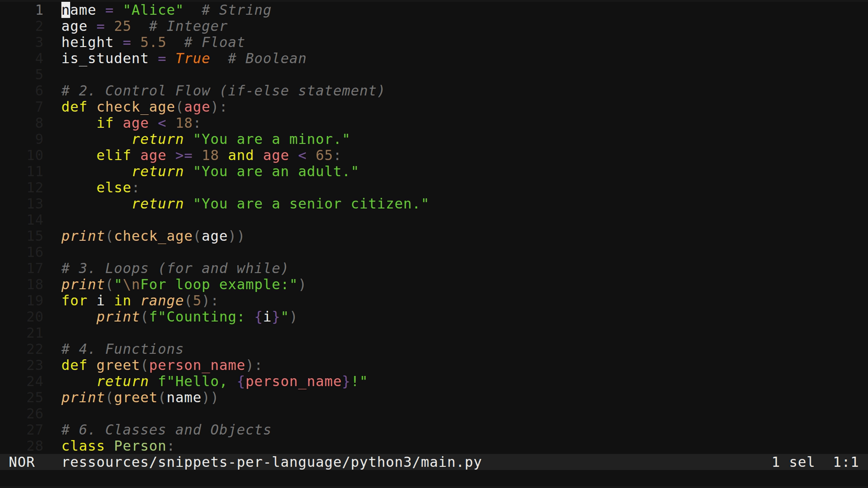Click the file path ressources/snippets-per-language/python3/main.py
This screenshot has width=868, height=488.
pos(272,462)
